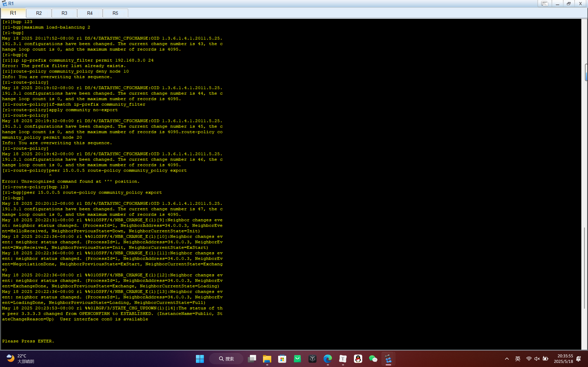Click the R1 app icon in the title bar

pos(4,3)
